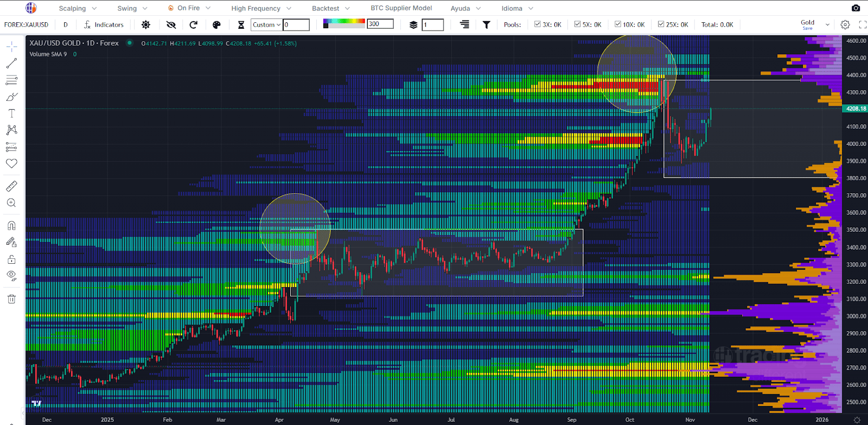This screenshot has width=868, height=425.
Task: Remove drawings with the trash icon
Action: (x=11, y=299)
